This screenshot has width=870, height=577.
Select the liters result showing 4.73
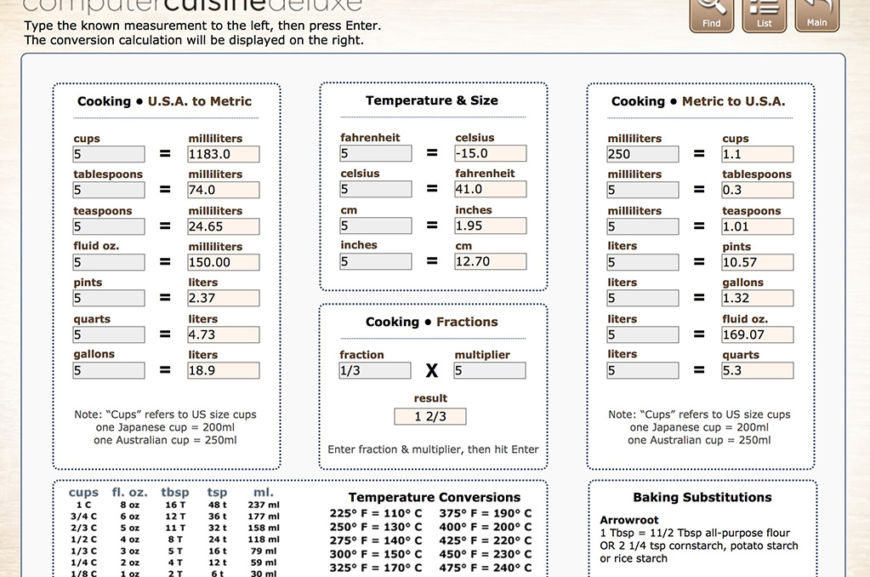(x=223, y=335)
